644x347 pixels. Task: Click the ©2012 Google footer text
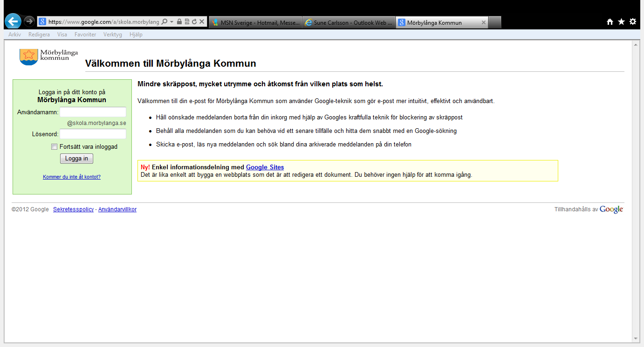(30, 209)
